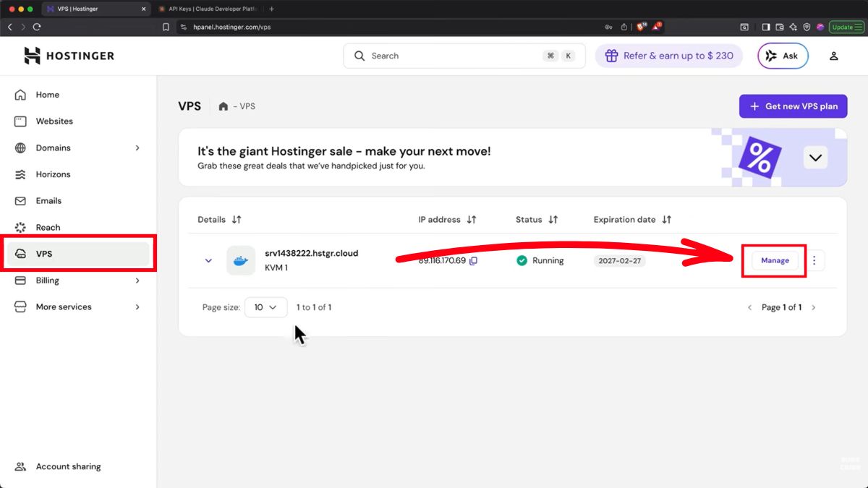Screen dimensions: 868x488
Task: Click the Docker server icon
Action: (x=241, y=260)
